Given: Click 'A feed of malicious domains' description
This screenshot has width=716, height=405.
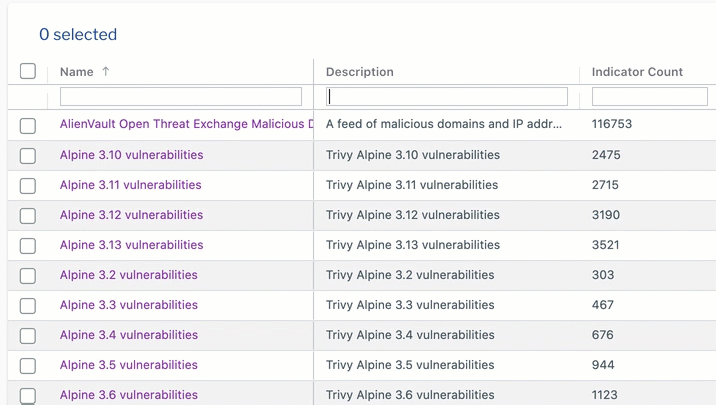Looking at the screenshot, I should point(444,124).
